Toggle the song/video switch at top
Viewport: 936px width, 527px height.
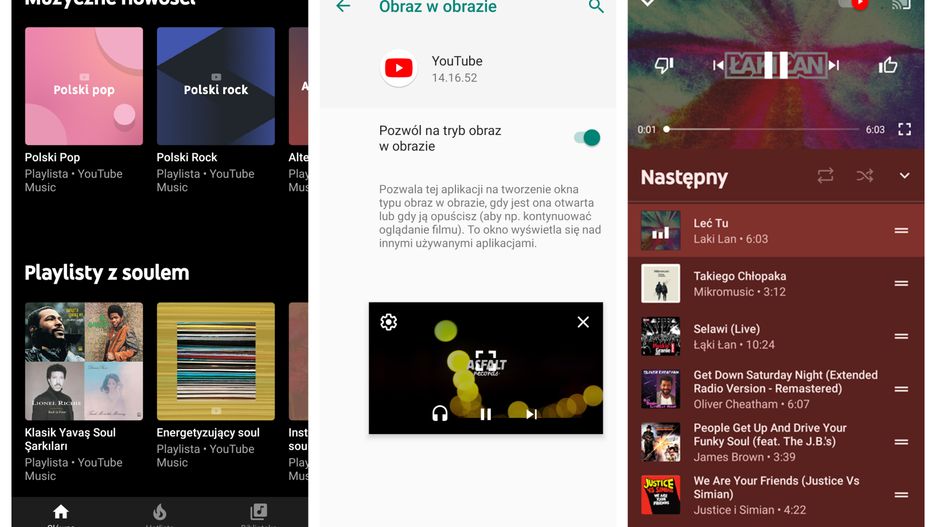tap(854, 4)
